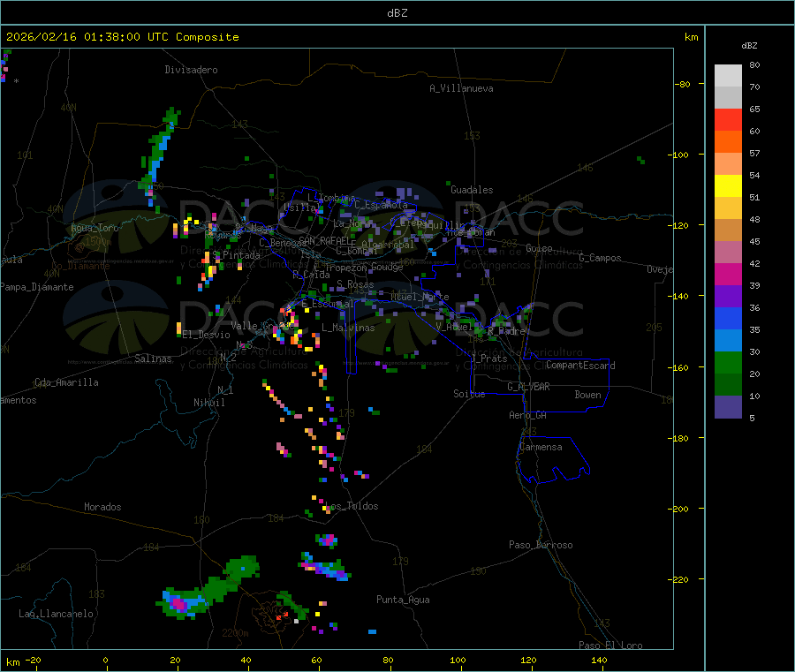Click the G_ALVEAR location label
The width and height of the screenshot is (795, 672).
529,387
